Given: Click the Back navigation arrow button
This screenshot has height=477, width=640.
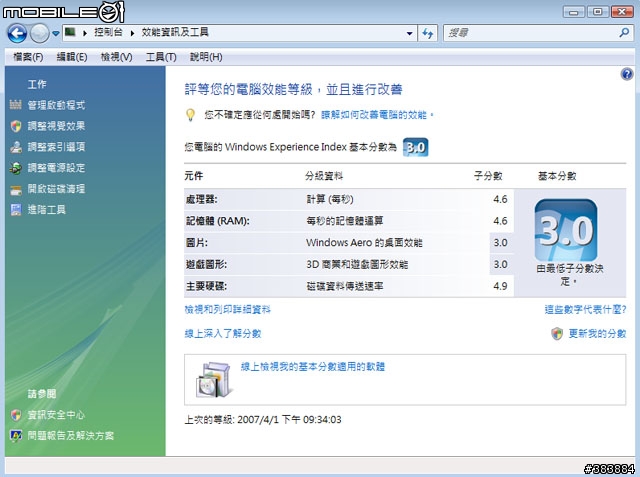Looking at the screenshot, I should [17, 33].
